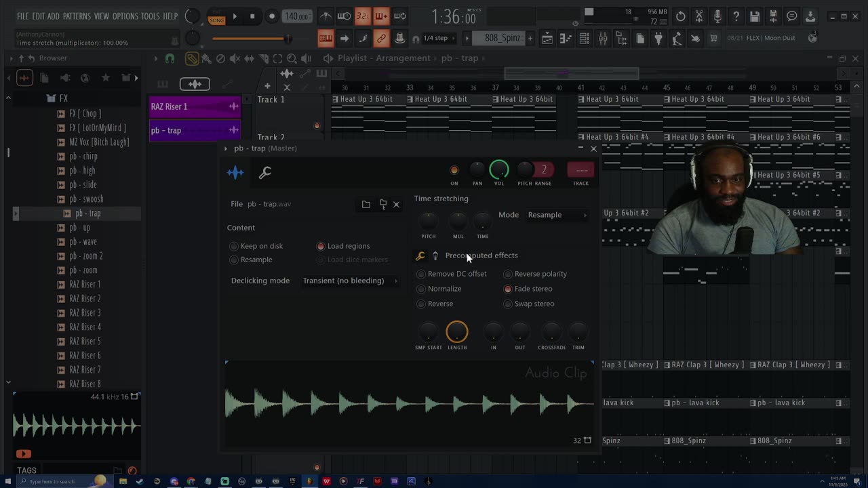Remove the sample with the X icon

tap(397, 204)
